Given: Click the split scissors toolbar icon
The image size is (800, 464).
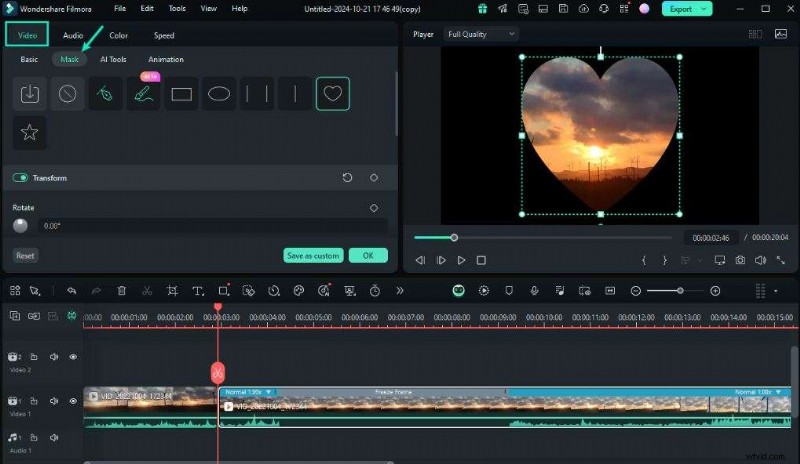Looking at the screenshot, I should click(x=147, y=290).
